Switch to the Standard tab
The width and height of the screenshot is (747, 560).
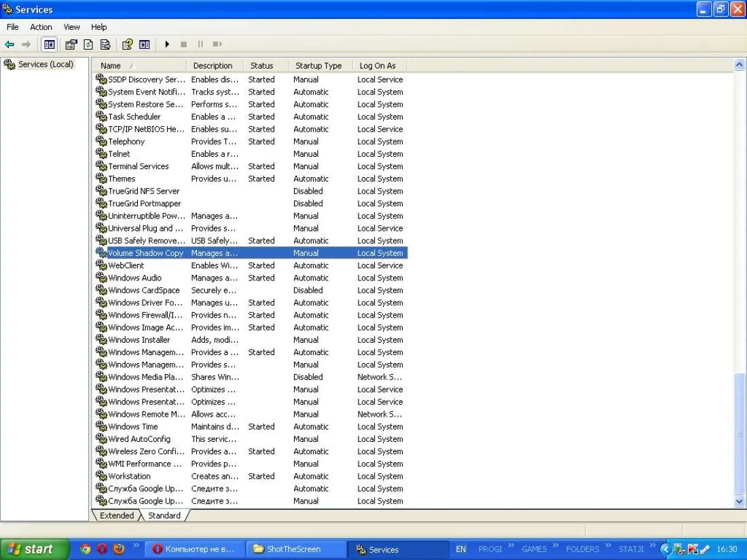tap(164, 515)
